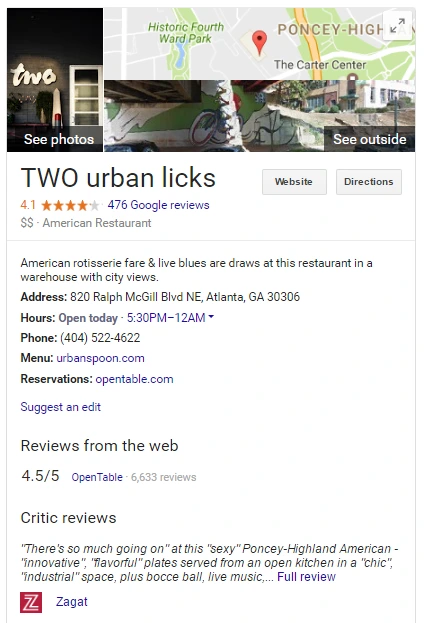Click The Carter Center map label
The image size is (424, 623).
click(320, 64)
